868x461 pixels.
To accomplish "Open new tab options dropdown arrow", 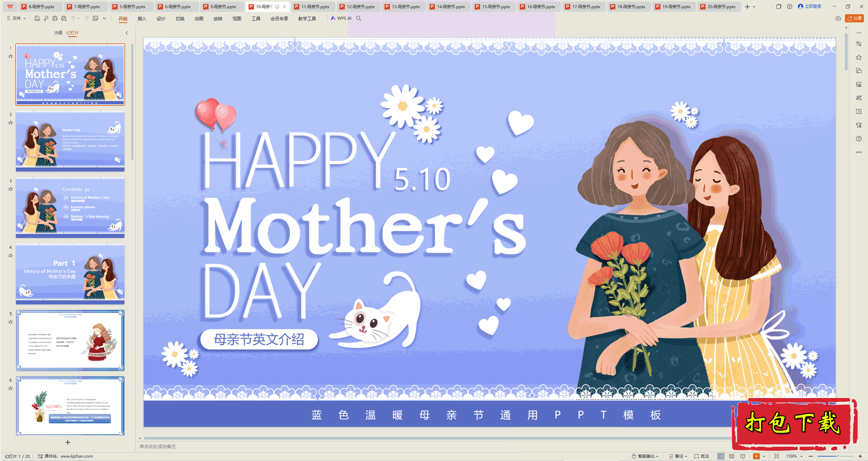I will (x=754, y=6).
